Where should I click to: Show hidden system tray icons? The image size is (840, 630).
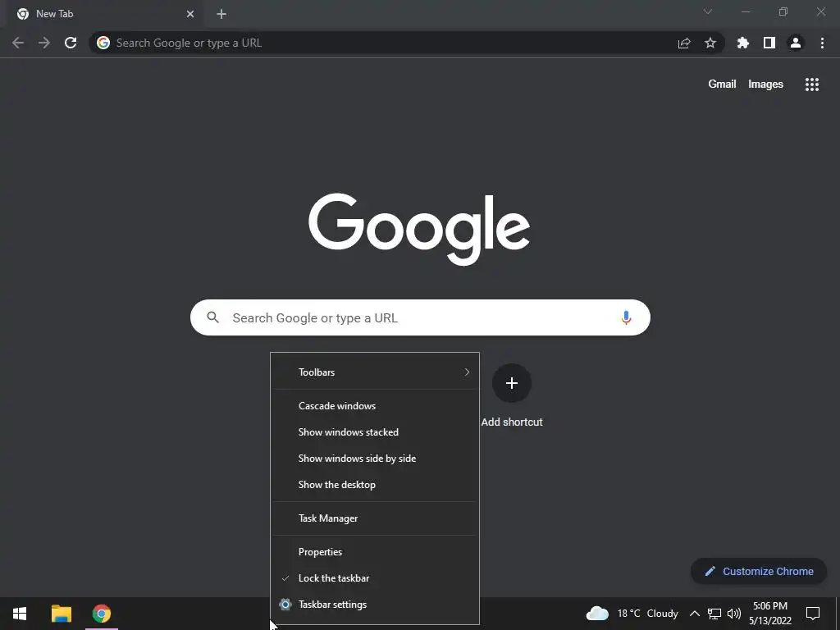point(695,614)
